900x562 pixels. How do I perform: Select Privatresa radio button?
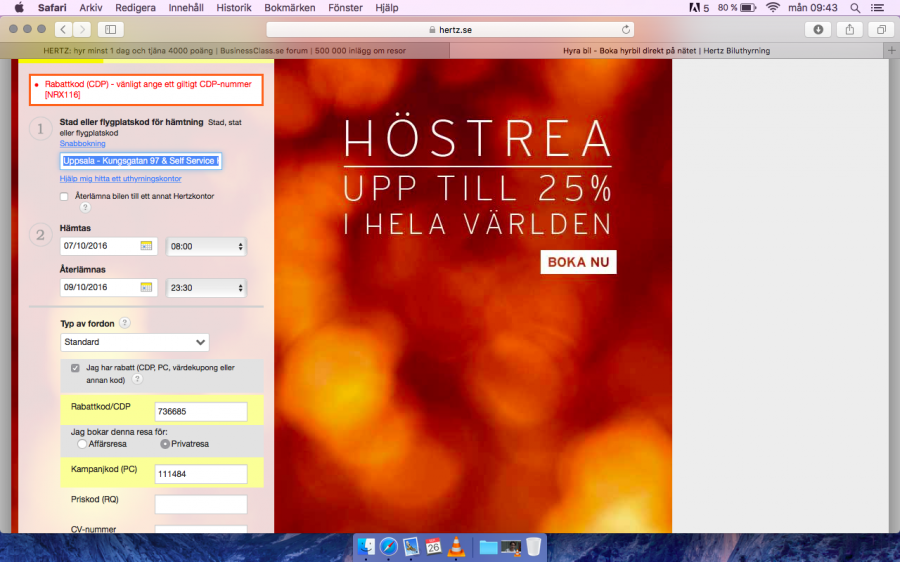click(x=165, y=444)
